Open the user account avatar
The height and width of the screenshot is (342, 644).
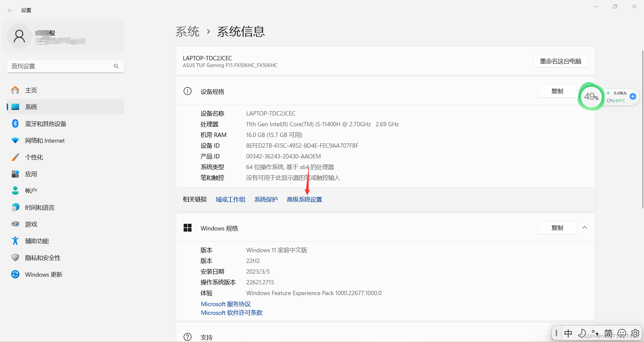click(x=19, y=36)
